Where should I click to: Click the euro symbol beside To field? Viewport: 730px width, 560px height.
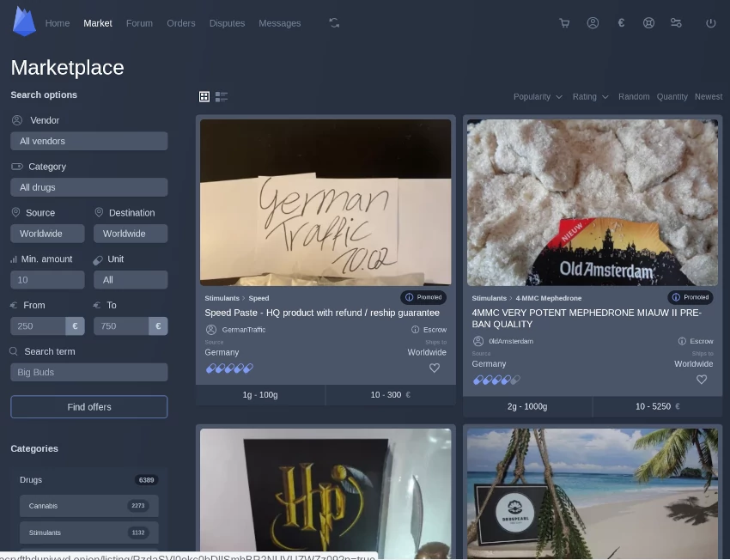pos(158,326)
